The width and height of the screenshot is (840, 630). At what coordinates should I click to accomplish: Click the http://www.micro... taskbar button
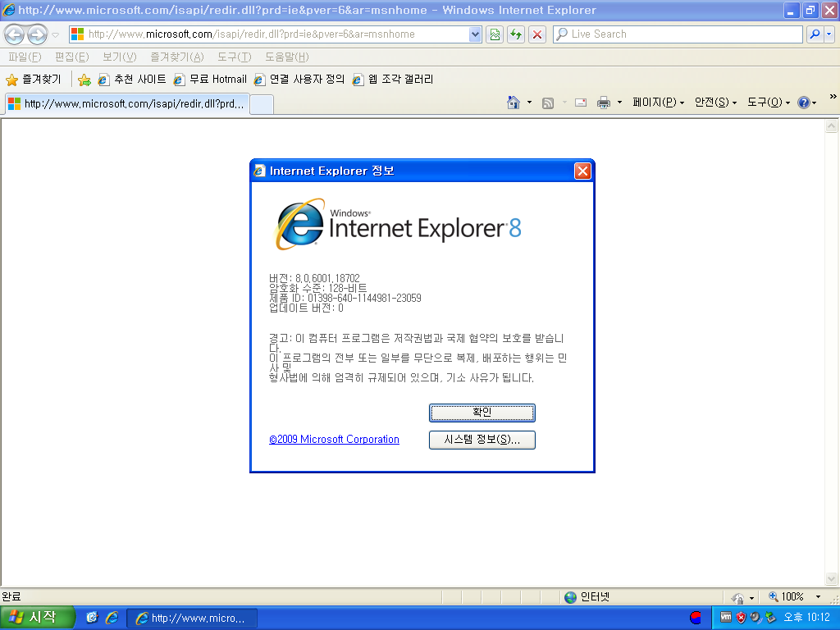(x=191, y=619)
